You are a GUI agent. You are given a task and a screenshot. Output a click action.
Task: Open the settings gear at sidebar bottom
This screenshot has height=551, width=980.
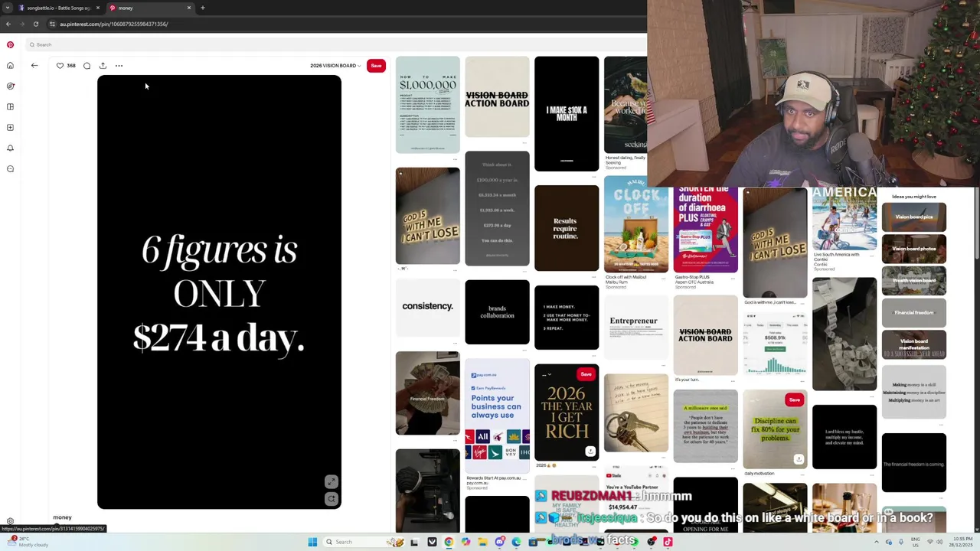tap(10, 521)
